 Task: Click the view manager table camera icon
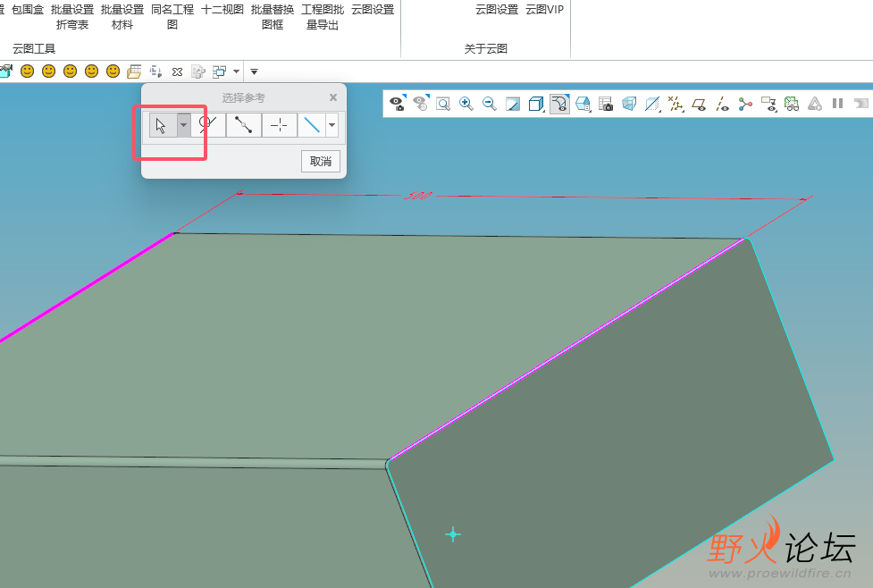coord(606,104)
